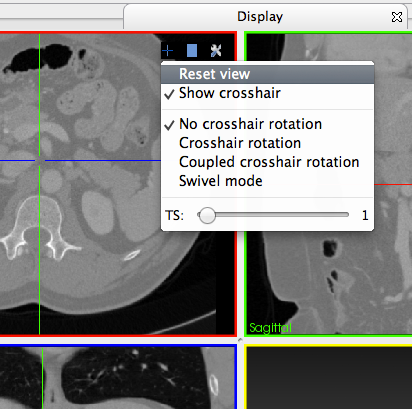Click the crosshair center gap in axial view
The width and height of the screenshot is (412, 409).
(x=40, y=161)
